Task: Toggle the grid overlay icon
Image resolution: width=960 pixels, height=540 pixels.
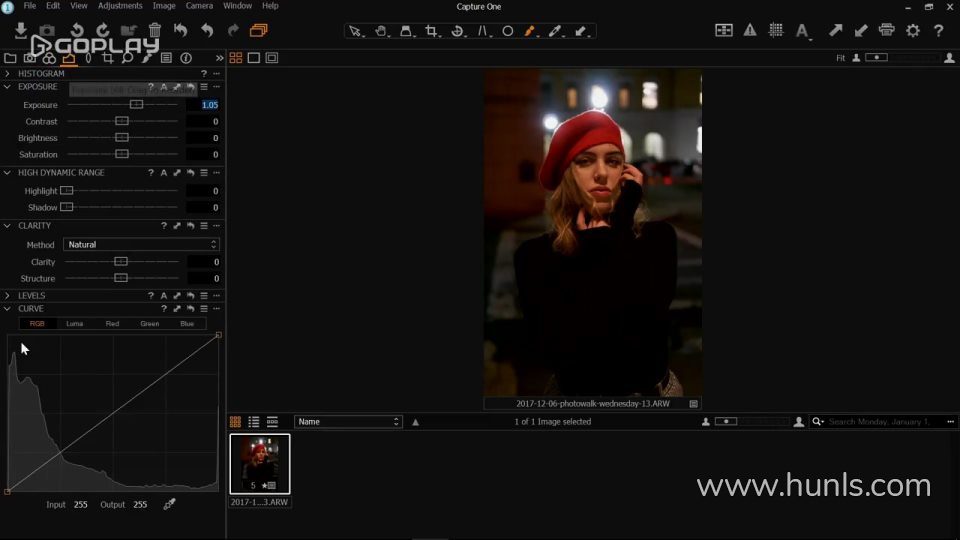Action: 776,31
